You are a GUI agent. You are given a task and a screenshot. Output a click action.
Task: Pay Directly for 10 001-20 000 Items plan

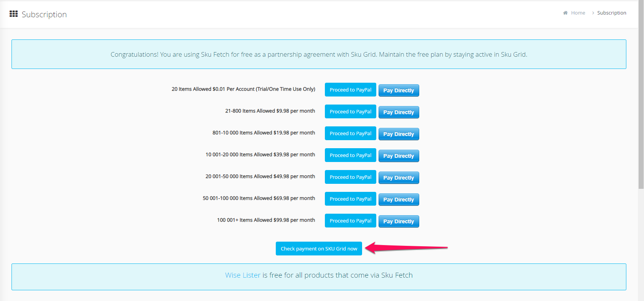click(399, 156)
